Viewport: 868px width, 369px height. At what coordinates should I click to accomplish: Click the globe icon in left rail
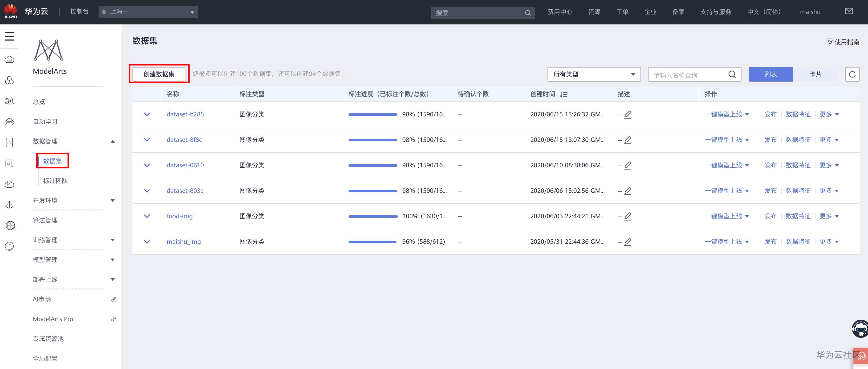point(10,226)
